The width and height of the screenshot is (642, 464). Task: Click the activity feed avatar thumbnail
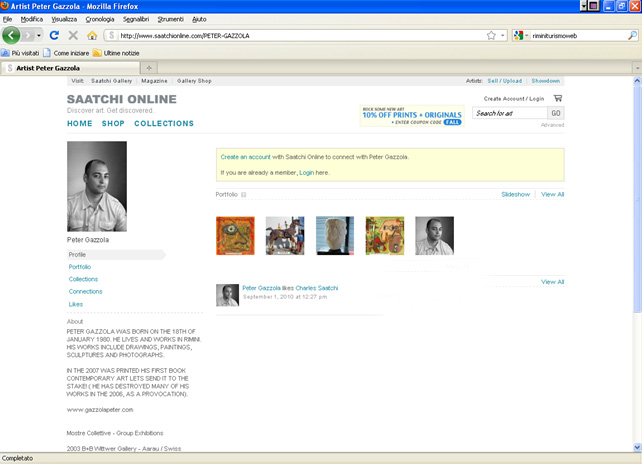tap(227, 295)
